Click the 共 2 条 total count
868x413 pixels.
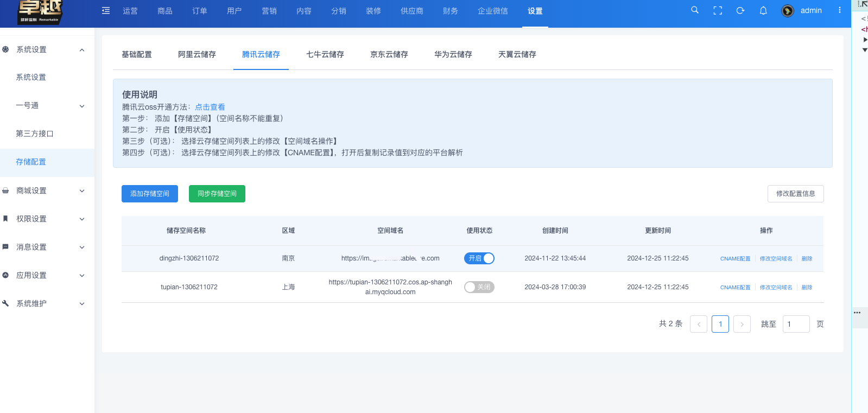click(x=670, y=323)
